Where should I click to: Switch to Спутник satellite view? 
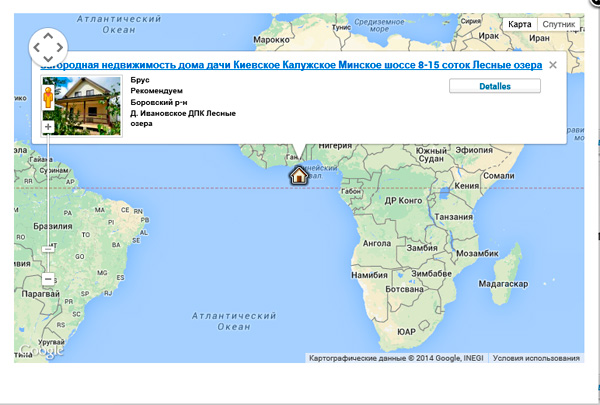(x=558, y=23)
